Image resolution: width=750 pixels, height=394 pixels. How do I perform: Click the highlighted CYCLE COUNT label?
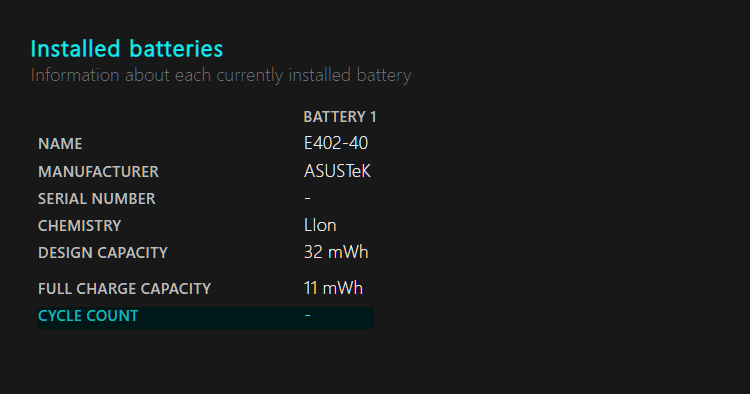88,316
